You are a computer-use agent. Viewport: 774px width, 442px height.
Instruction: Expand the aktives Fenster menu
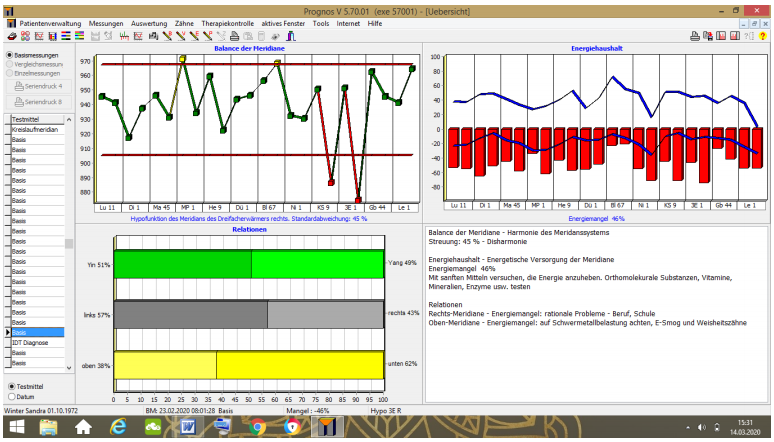pos(283,22)
